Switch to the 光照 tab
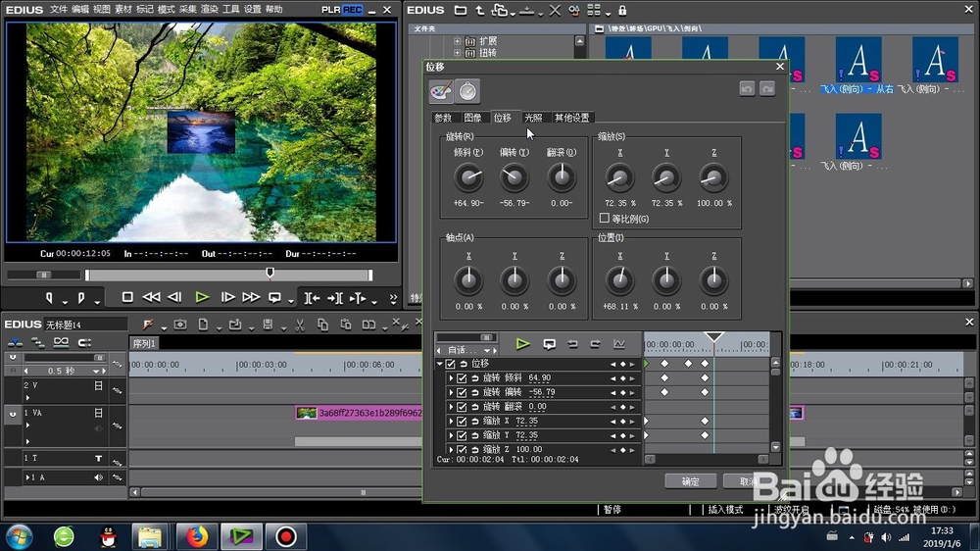Viewport: 980px width, 551px height. [x=533, y=118]
